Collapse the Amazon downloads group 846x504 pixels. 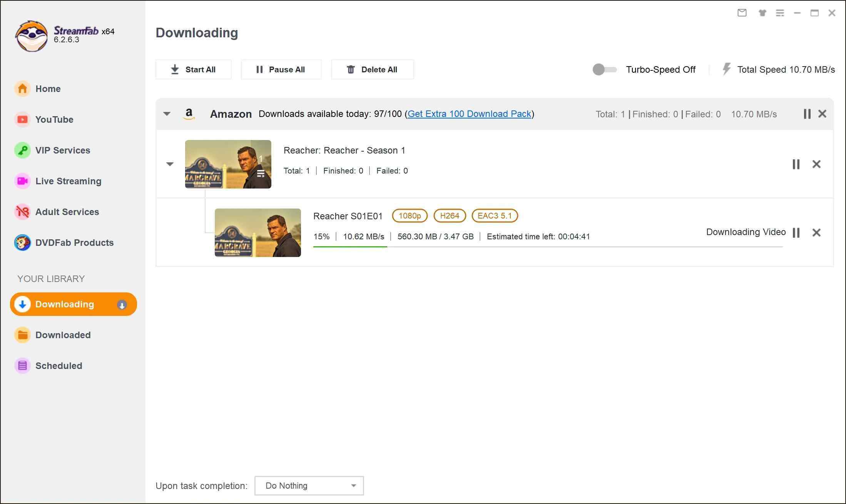(167, 114)
